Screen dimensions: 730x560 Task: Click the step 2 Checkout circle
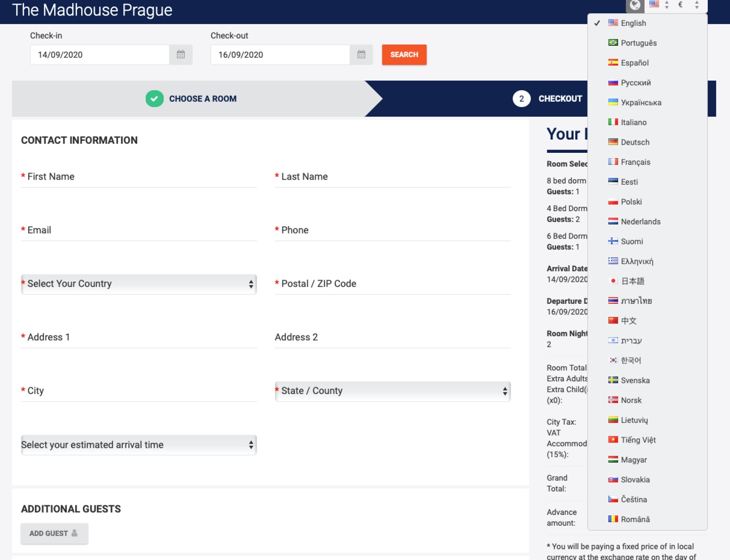(x=521, y=99)
